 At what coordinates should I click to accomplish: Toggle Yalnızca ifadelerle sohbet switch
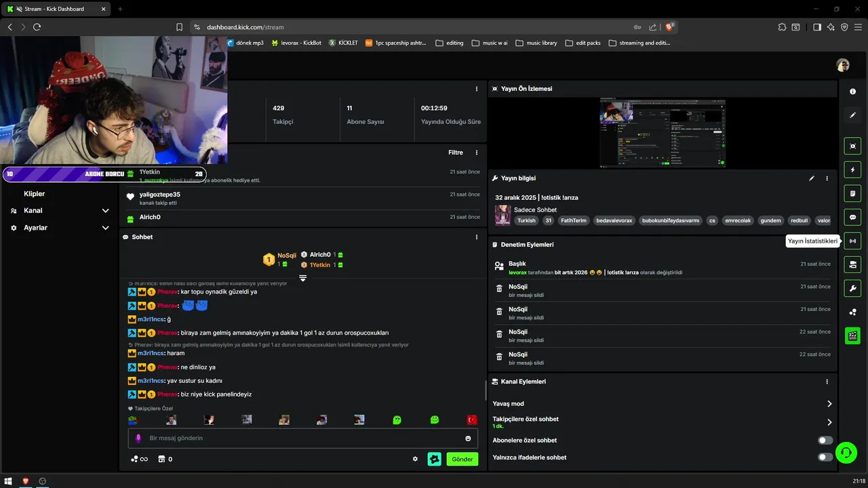point(825,457)
